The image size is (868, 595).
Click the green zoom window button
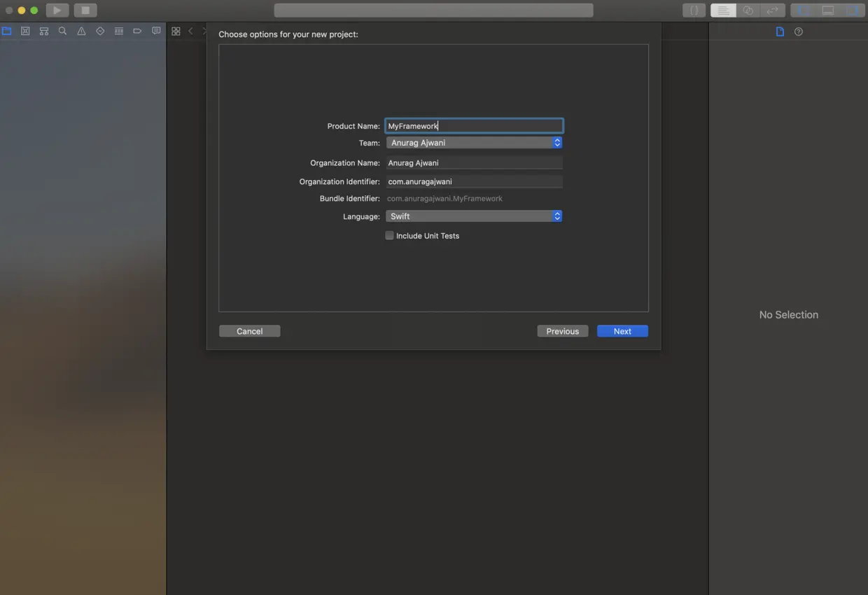[x=34, y=10]
